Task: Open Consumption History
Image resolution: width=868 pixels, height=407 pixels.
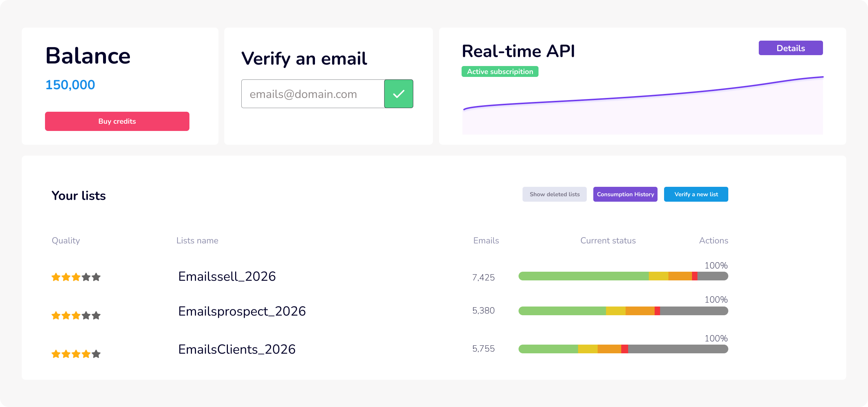Action: [625, 194]
